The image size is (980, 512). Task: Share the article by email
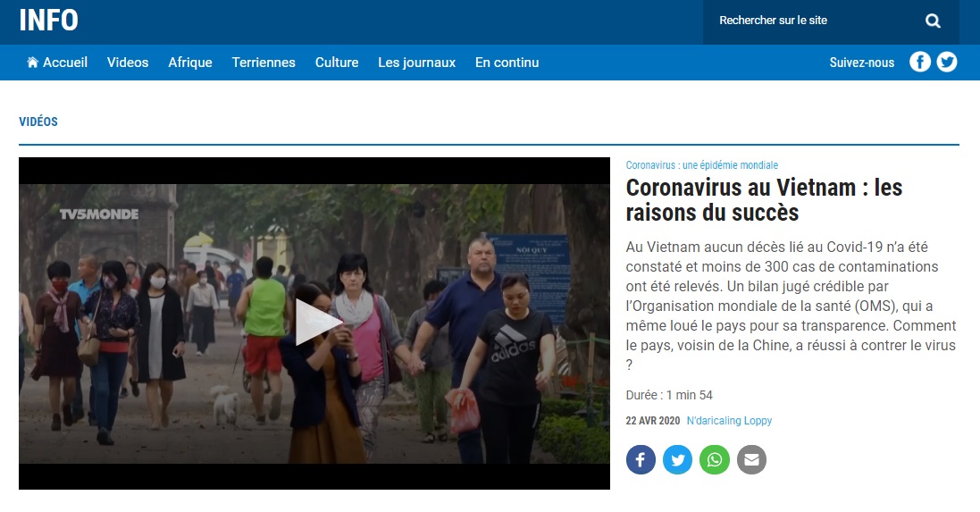[x=751, y=460]
